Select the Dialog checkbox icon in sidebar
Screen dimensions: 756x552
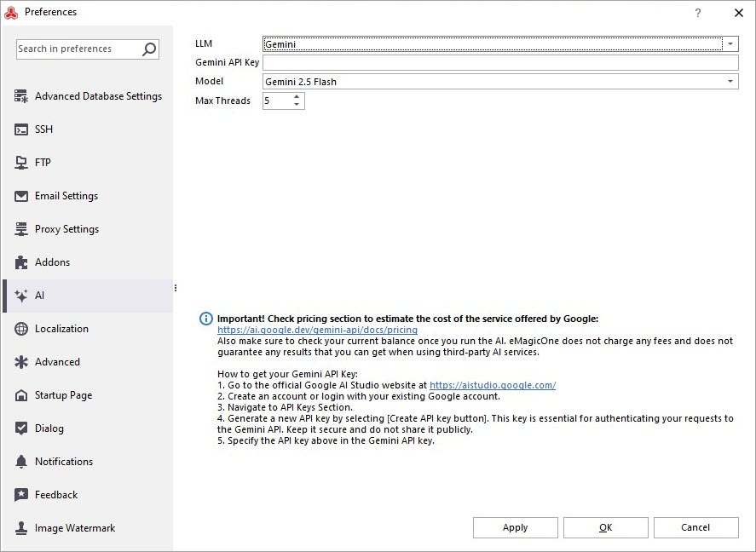click(20, 428)
